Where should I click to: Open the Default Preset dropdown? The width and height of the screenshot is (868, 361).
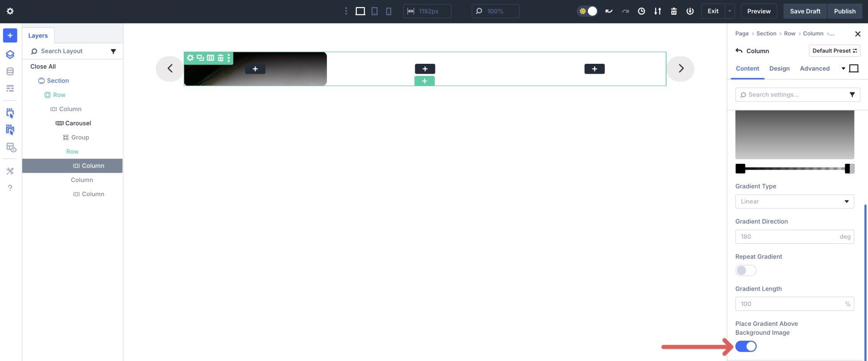pyautogui.click(x=834, y=50)
